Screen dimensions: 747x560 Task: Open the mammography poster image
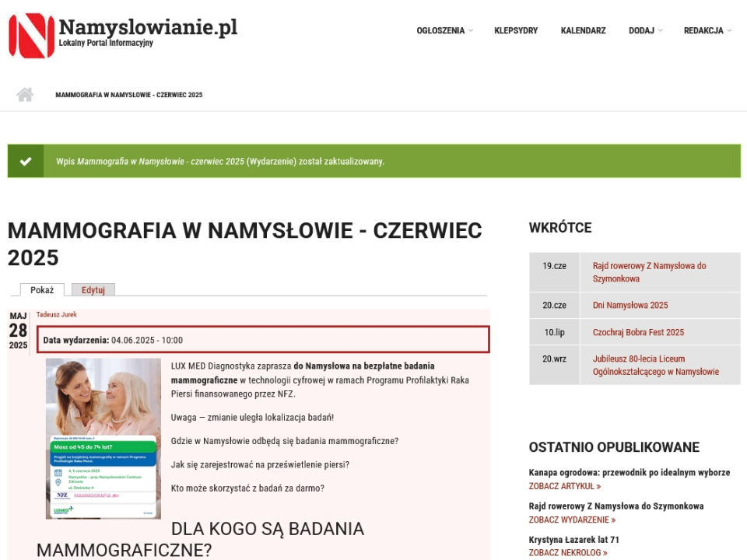point(103,438)
